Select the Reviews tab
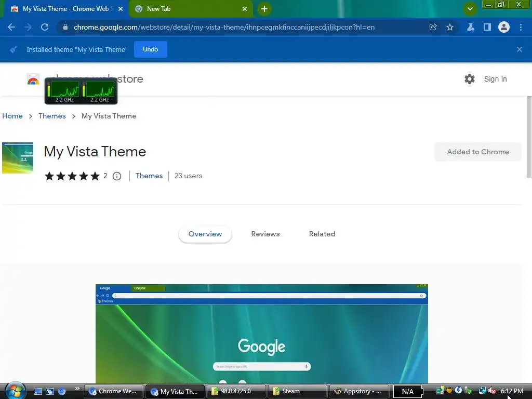 [265, 234]
